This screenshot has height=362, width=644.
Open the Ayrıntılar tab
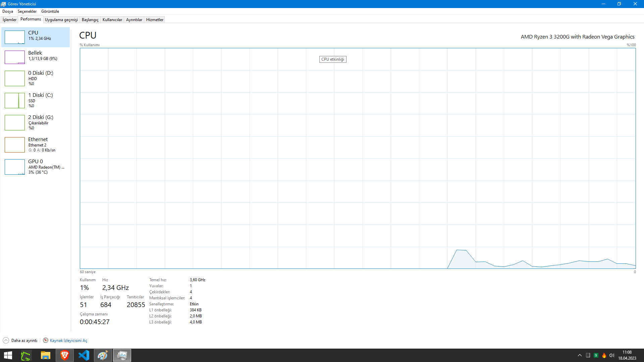(x=134, y=20)
